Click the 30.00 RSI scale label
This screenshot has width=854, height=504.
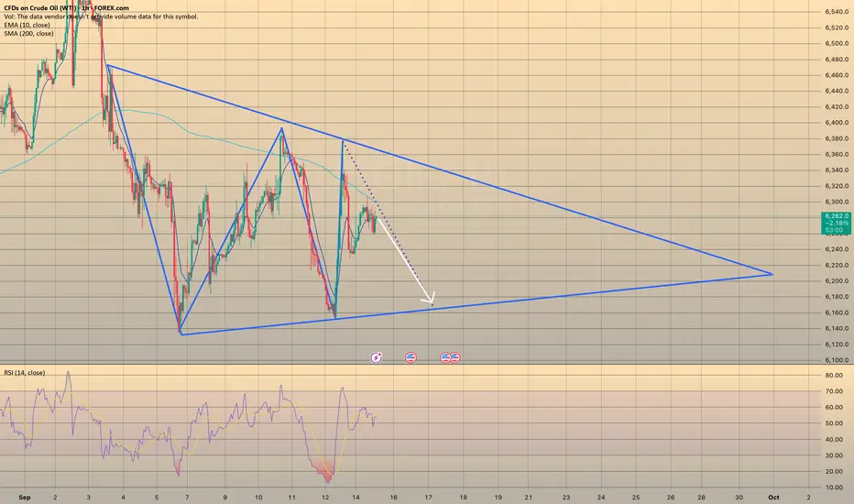(x=834, y=455)
